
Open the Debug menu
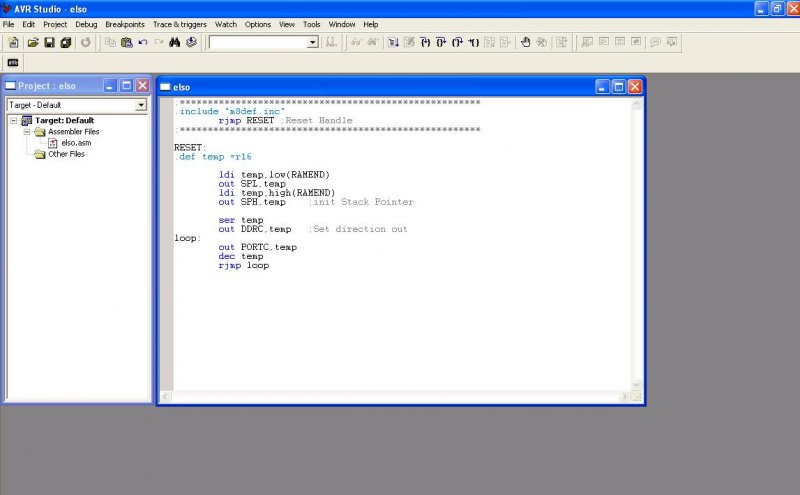(x=86, y=24)
